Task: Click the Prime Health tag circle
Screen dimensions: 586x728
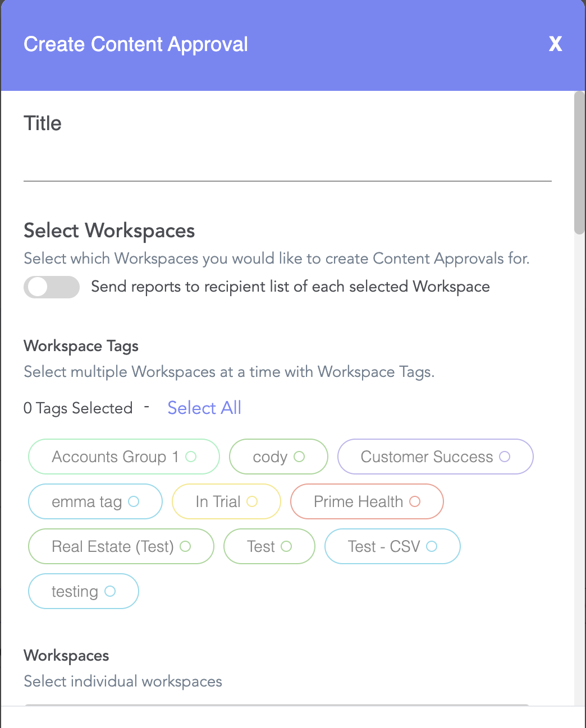Action: coord(415,501)
